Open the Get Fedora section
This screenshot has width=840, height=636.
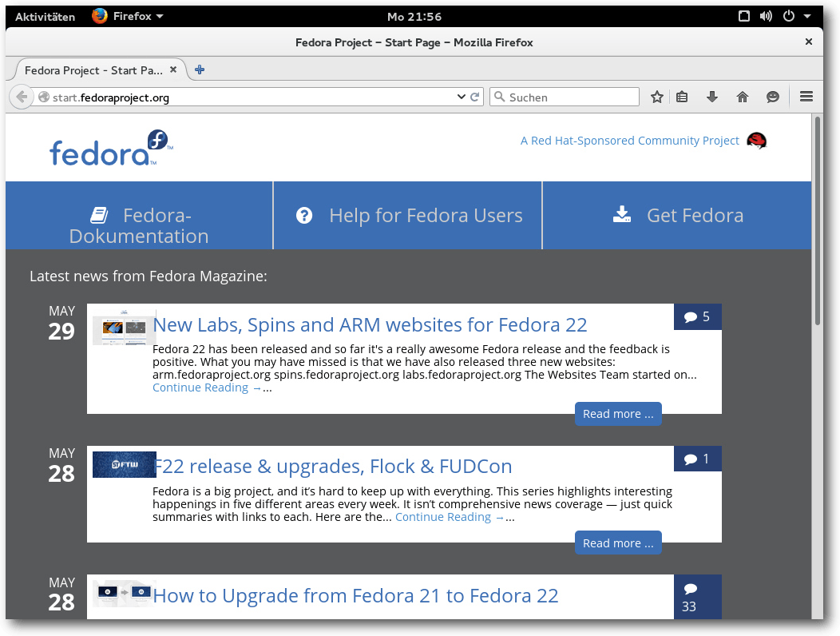tap(677, 216)
